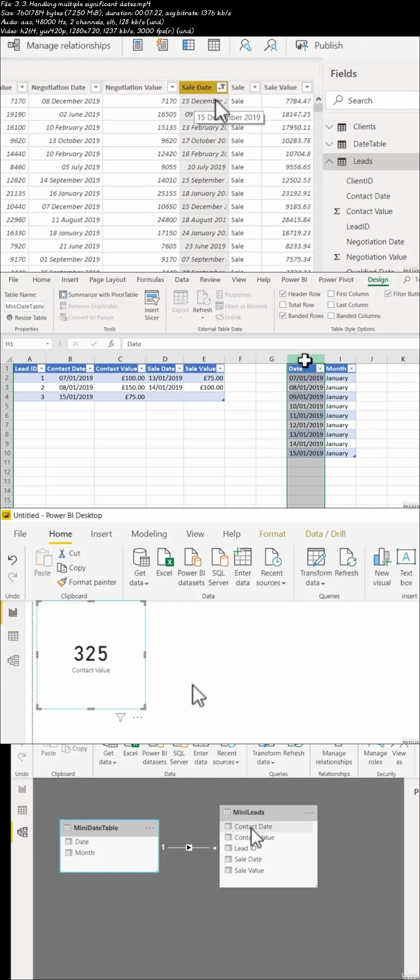
Task: Click the formula bar showing Date
Action: pyautogui.click(x=271, y=344)
